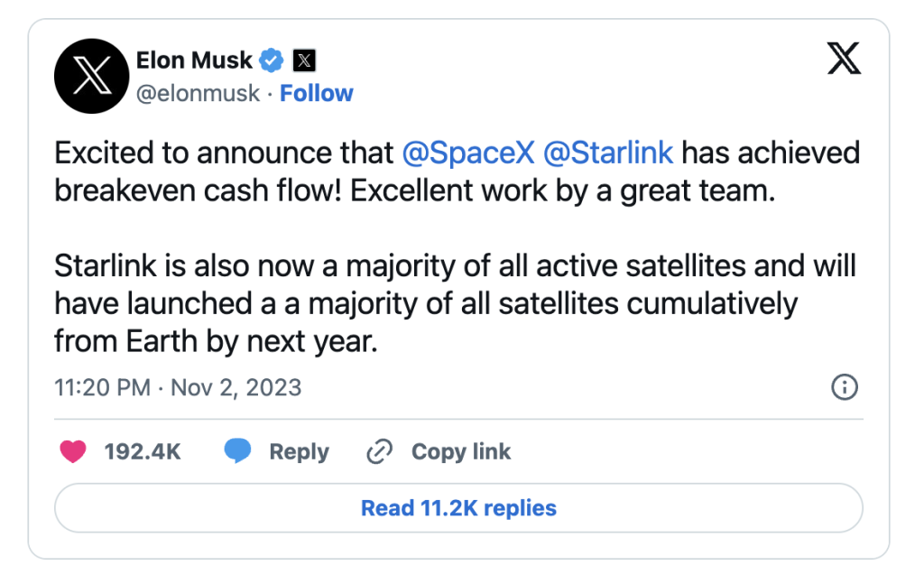Open the tweet info circle icon

pyautogui.click(x=845, y=387)
